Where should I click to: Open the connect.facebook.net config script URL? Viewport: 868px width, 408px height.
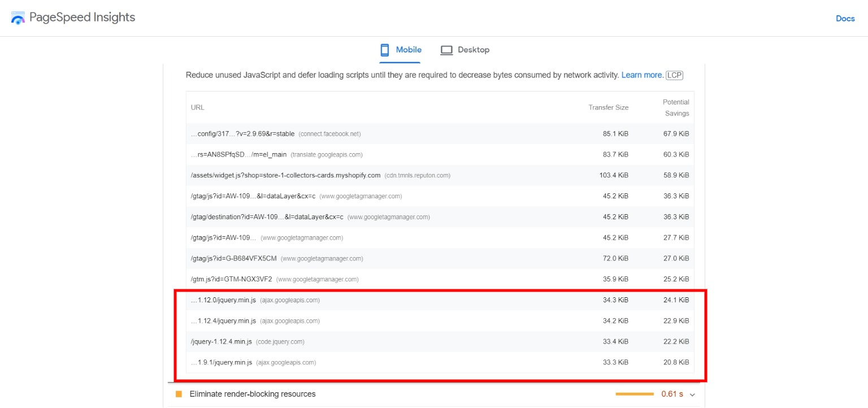click(x=243, y=134)
